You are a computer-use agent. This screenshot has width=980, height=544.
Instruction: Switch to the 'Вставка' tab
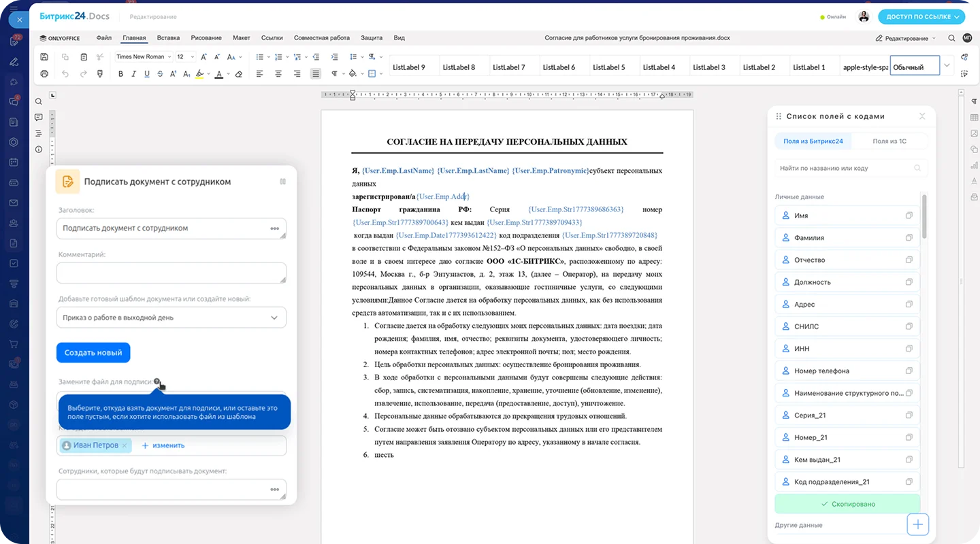168,38
